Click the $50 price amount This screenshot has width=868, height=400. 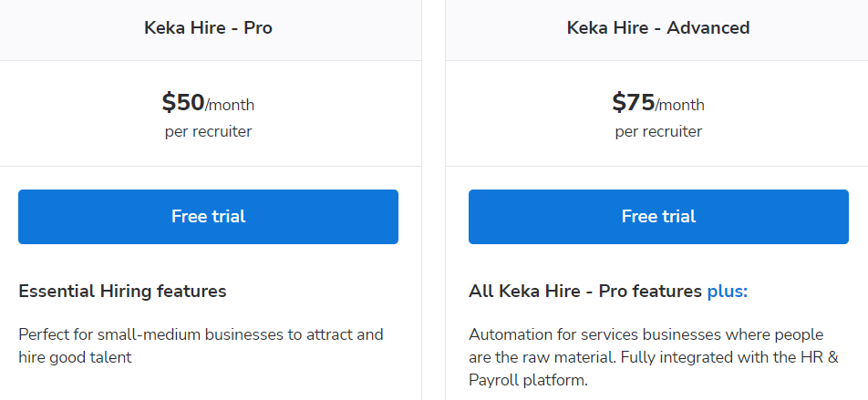pyautogui.click(x=183, y=102)
